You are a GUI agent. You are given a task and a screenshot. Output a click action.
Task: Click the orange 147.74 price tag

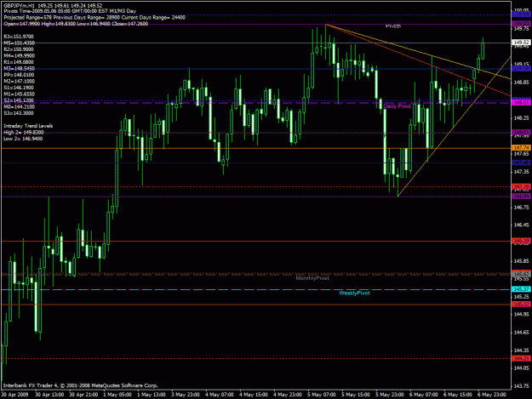[521, 148]
